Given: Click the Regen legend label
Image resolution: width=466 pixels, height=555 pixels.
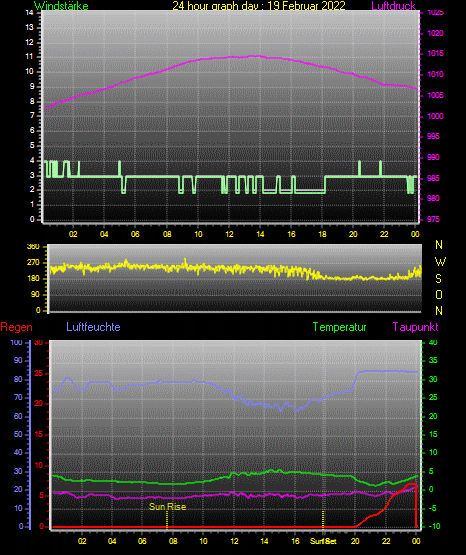Looking at the screenshot, I should (16, 327).
